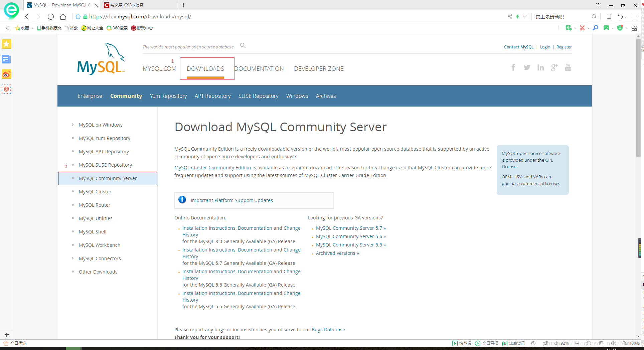Click the MySQL dolphin logo

click(101, 58)
